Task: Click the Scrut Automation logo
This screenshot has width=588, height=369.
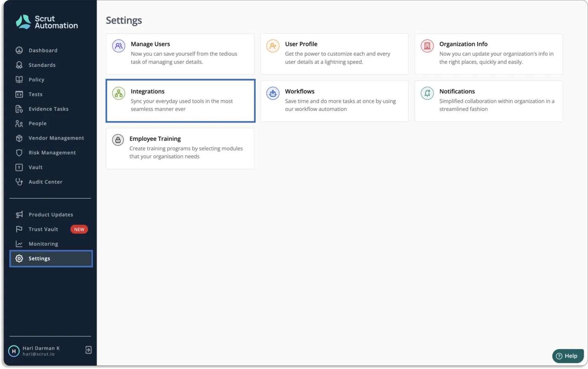Action: 47,22
